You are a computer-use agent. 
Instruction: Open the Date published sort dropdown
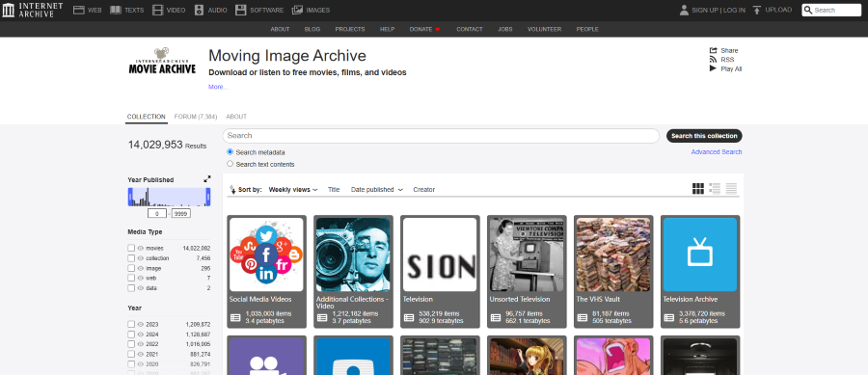(x=376, y=190)
